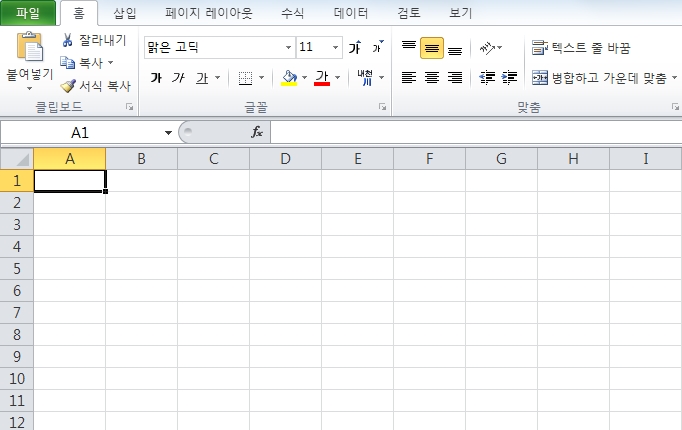Increase indent icon
The width and height of the screenshot is (682, 430).
[x=509, y=77]
